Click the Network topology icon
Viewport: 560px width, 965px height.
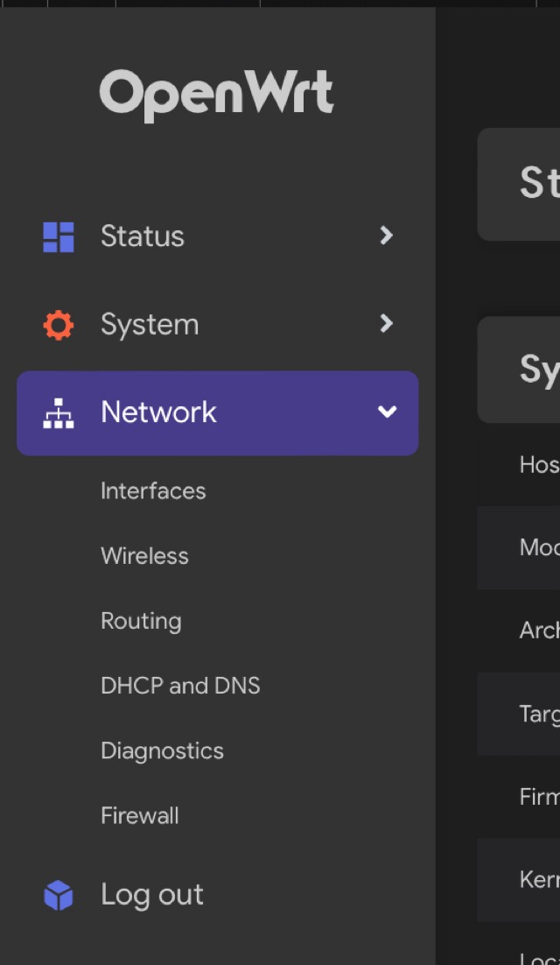pyautogui.click(x=59, y=413)
